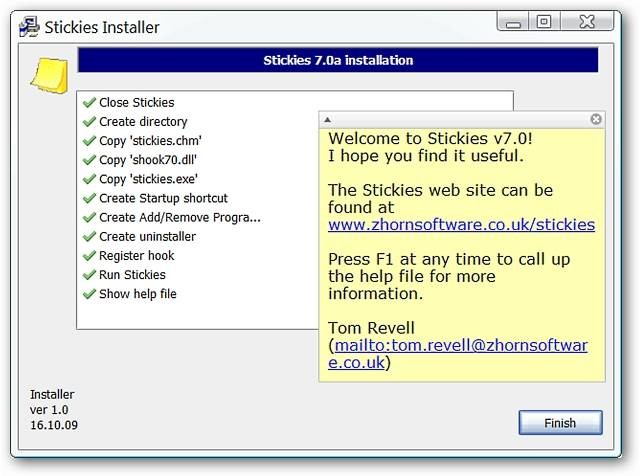640x476 pixels.
Task: Click the green checkmark beside Close Stickies
Action: [89, 102]
